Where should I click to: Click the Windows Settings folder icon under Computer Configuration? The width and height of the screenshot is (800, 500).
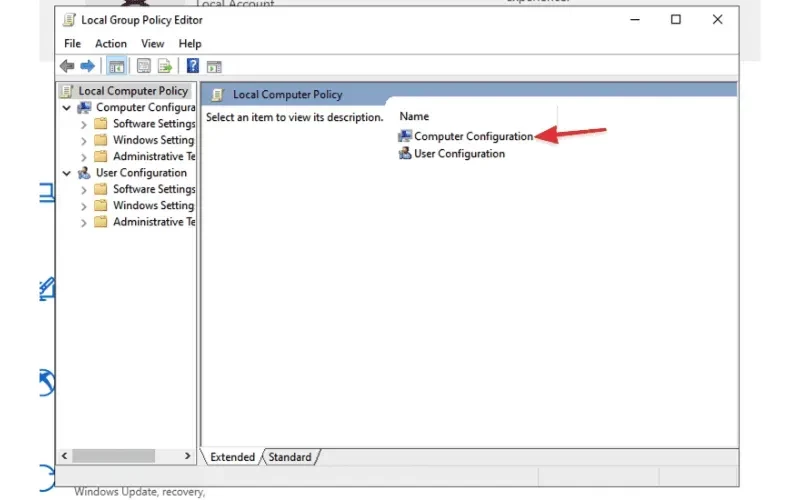(x=101, y=140)
